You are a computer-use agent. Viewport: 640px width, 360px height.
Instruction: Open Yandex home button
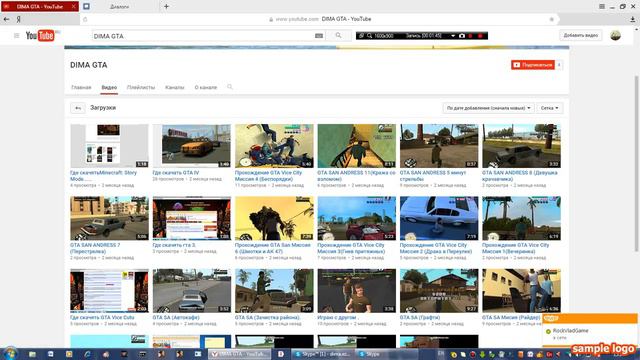tap(18, 19)
